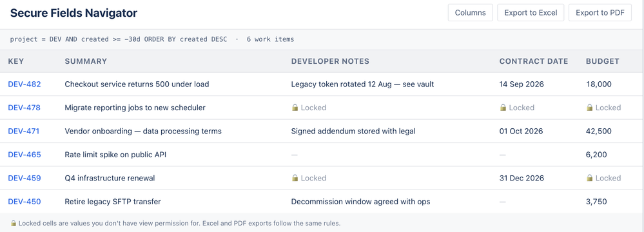Select 'Retire legacy SFTP transfer' summary
Viewport: 644px width, 232px height.
click(x=113, y=202)
